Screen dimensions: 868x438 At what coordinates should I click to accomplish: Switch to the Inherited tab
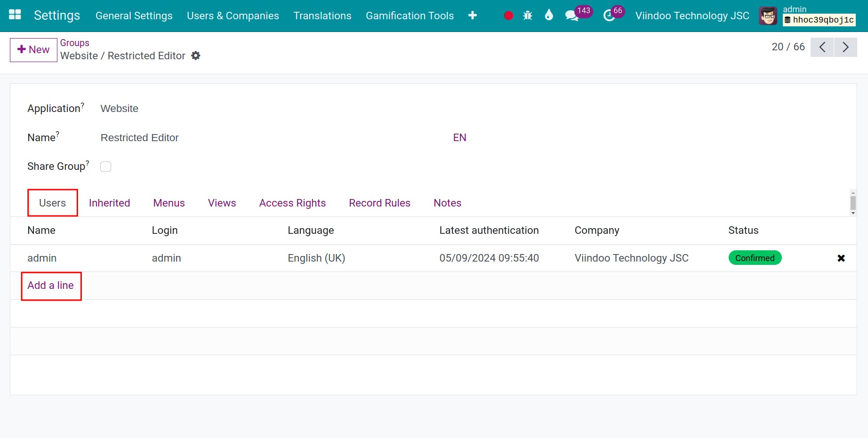(110, 203)
